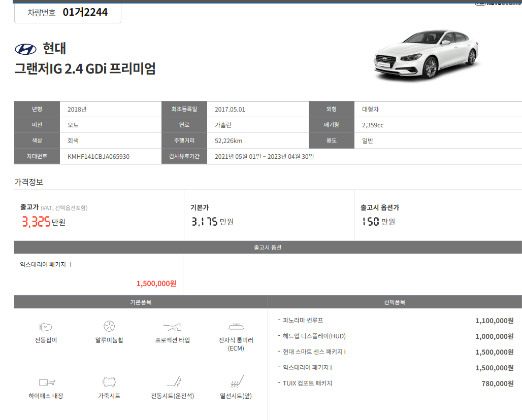Click the 전동시트(운전석) power seat icon
This screenshot has height=420, width=522.
pyautogui.click(x=174, y=381)
